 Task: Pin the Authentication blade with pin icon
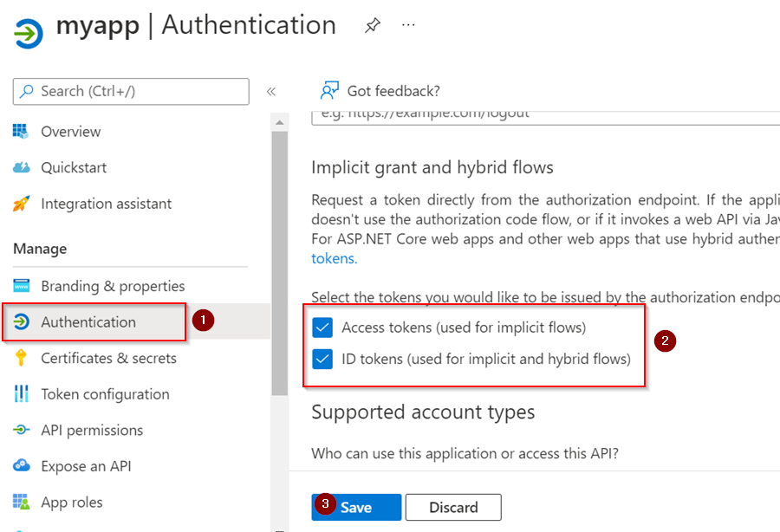coord(373,25)
